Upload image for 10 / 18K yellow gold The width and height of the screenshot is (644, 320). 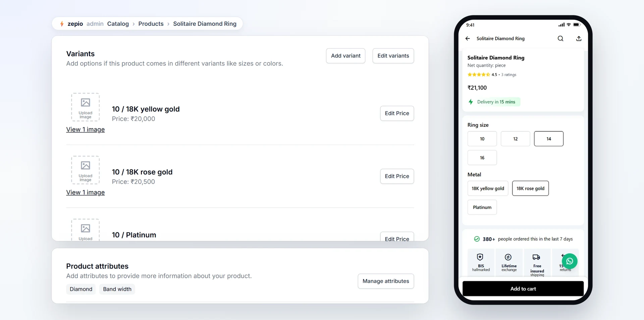pos(85,107)
